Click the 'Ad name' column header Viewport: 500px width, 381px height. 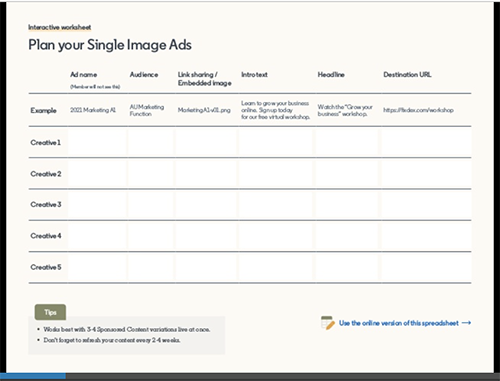(84, 75)
